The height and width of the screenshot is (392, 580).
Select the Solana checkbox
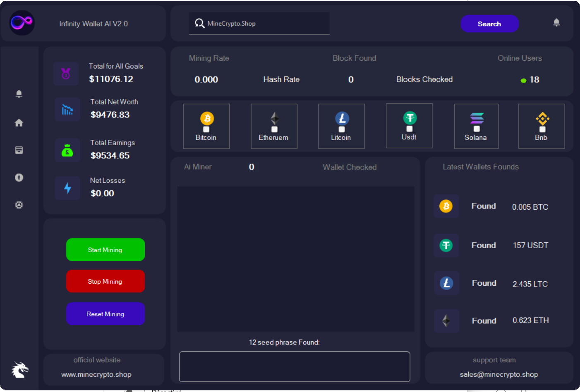coord(477,129)
